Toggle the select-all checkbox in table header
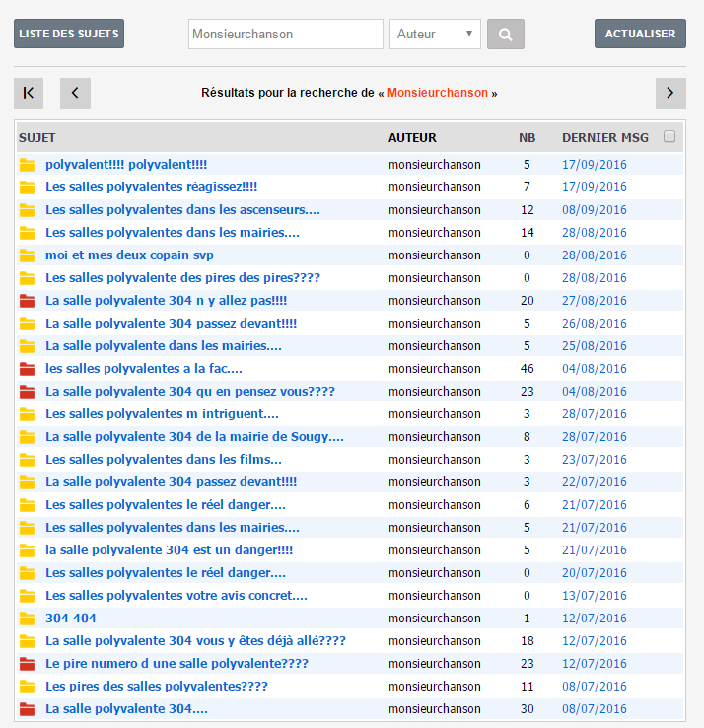 tap(669, 137)
